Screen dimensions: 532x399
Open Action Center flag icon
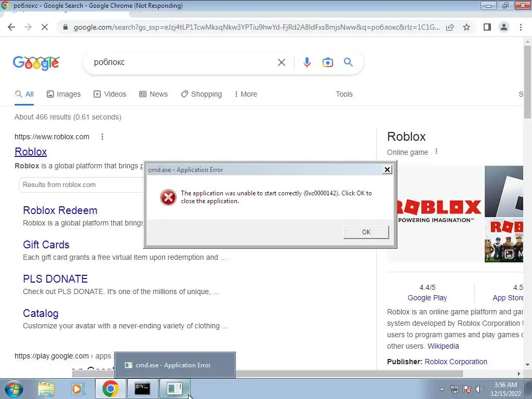[467, 389]
